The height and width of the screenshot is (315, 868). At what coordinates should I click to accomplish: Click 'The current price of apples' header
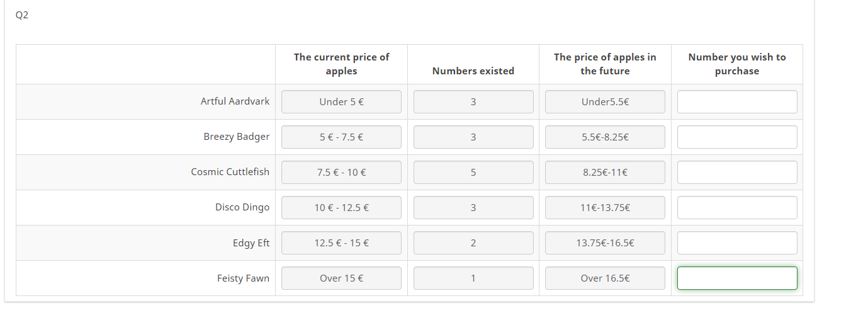pos(341,64)
